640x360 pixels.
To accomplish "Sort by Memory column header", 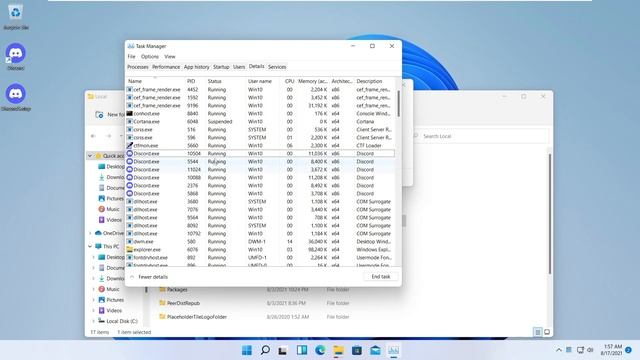I will tap(312, 81).
